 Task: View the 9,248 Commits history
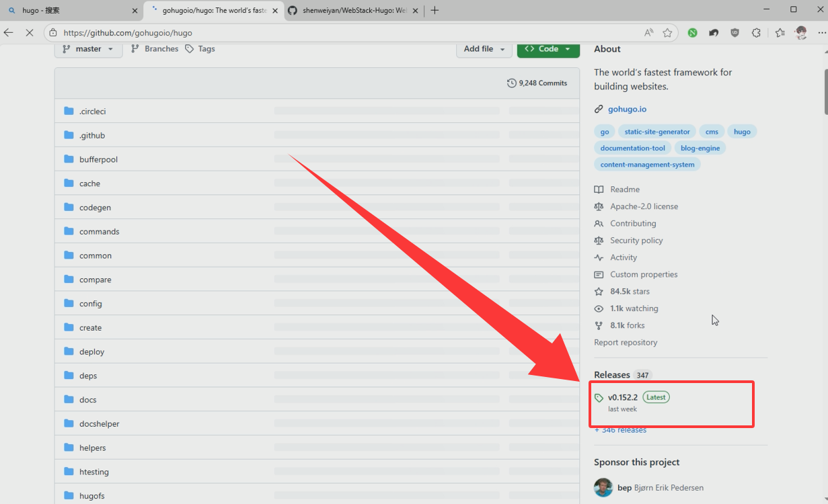[537, 83]
